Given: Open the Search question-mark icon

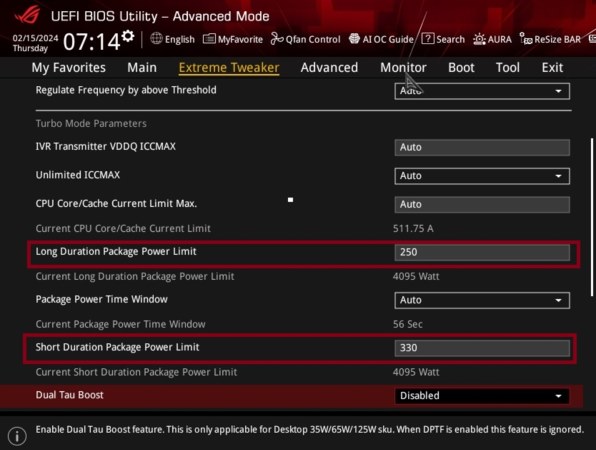Looking at the screenshot, I should point(428,38).
